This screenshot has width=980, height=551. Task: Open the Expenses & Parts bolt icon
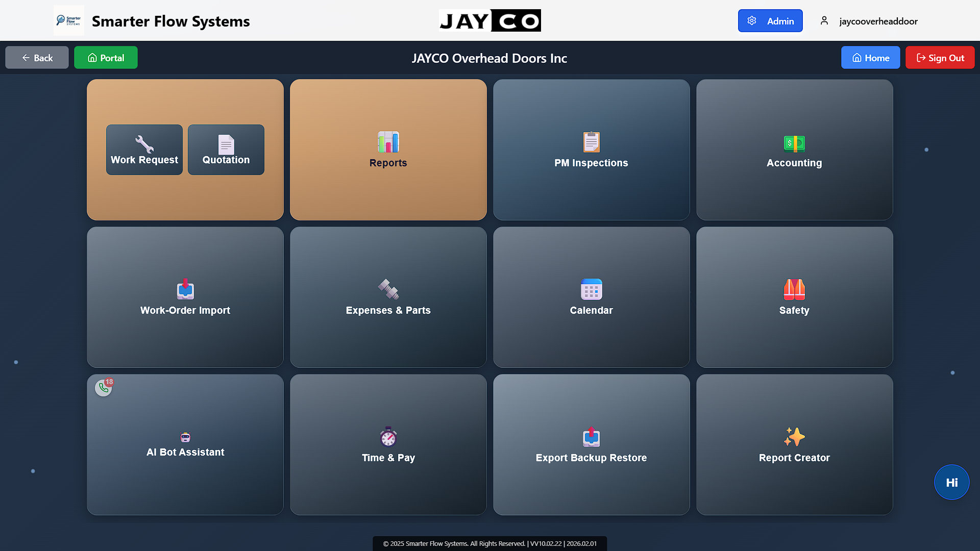pyautogui.click(x=388, y=289)
